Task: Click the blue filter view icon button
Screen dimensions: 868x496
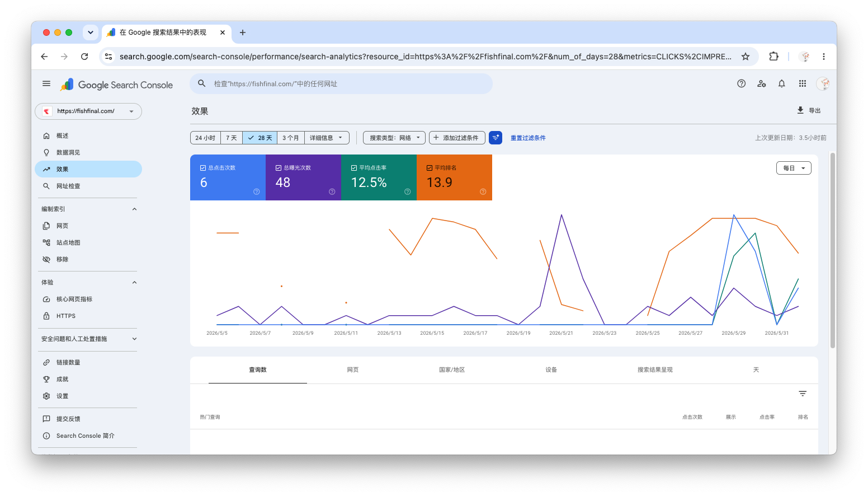Action: (x=495, y=138)
